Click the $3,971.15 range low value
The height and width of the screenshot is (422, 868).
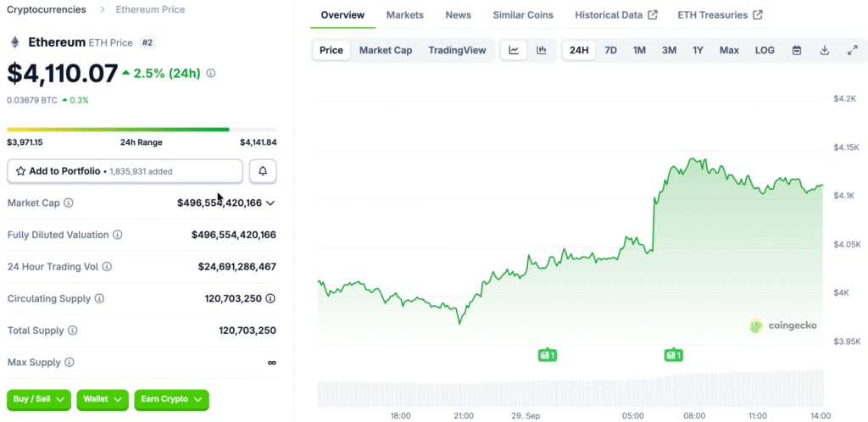(x=25, y=142)
